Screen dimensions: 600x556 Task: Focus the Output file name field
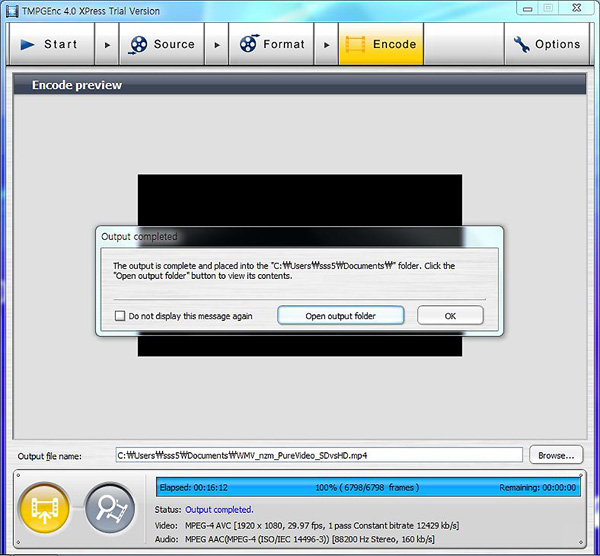coord(319,455)
